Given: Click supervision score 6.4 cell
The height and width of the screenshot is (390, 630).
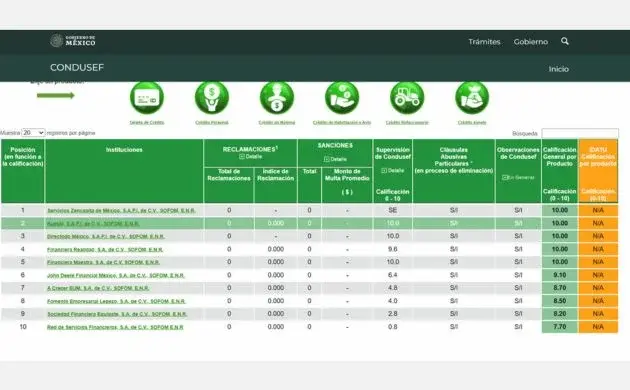Looking at the screenshot, I should 393,275.
